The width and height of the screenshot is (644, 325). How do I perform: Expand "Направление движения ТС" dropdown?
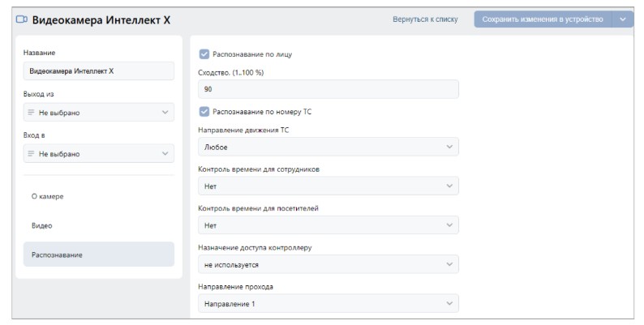coord(328,147)
